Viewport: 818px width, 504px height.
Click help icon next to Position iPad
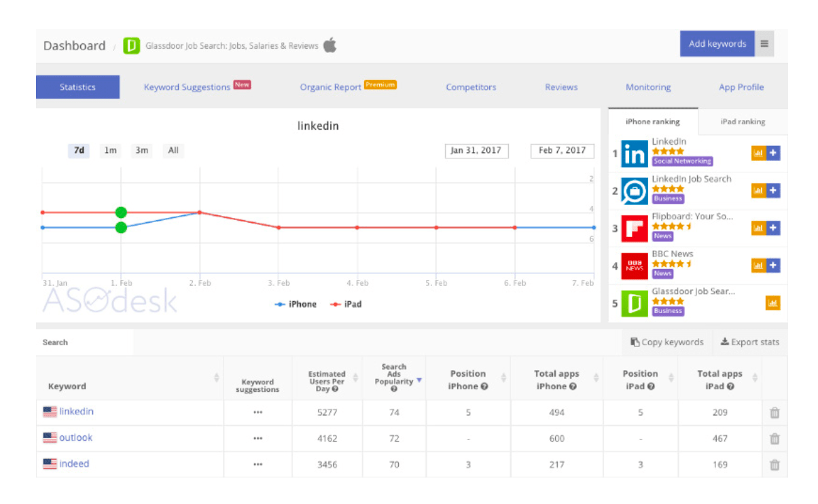[651, 386]
